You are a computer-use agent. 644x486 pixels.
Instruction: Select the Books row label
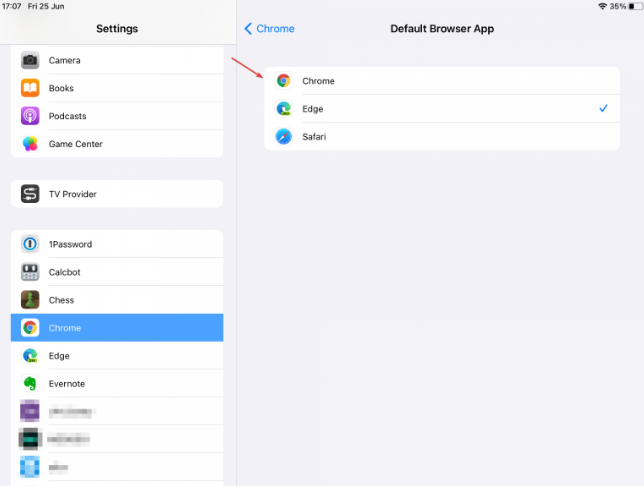61,88
